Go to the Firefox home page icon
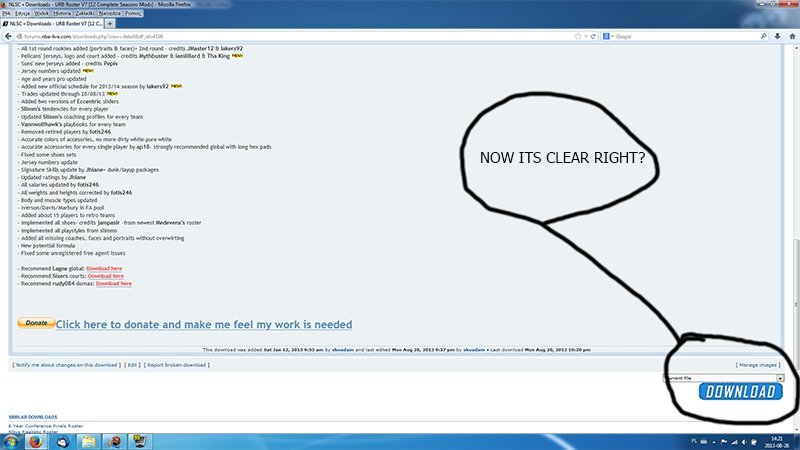The width and height of the screenshot is (800, 450). pos(792,36)
